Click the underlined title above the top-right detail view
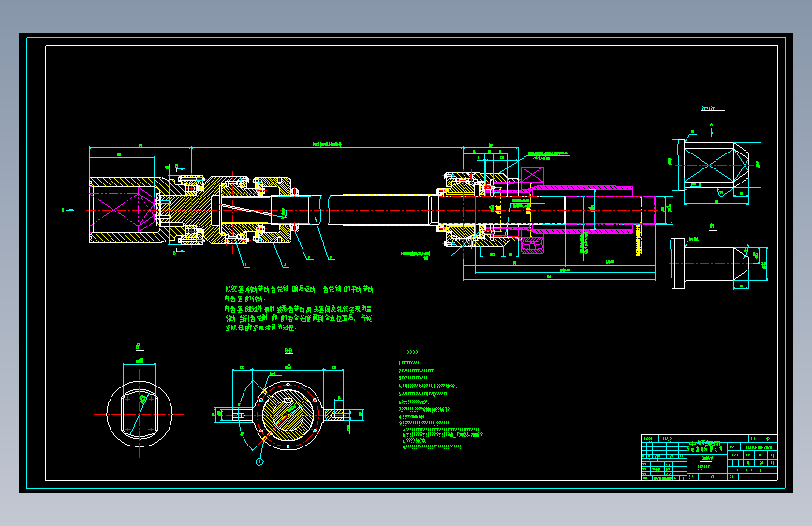 click(x=713, y=109)
